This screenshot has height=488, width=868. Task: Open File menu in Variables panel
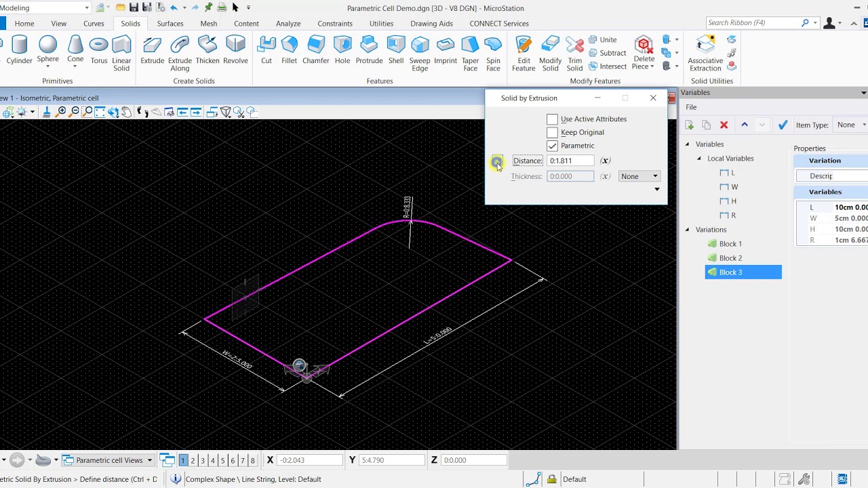[691, 107]
